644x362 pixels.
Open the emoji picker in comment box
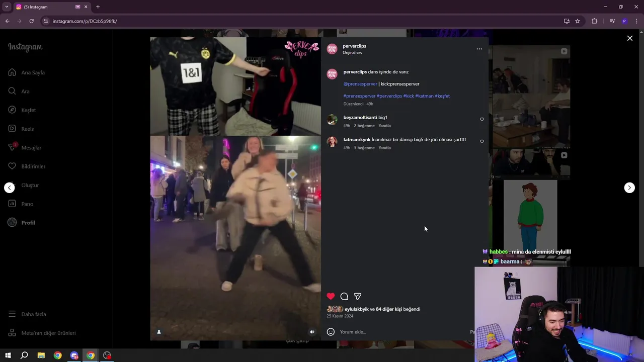click(331, 332)
